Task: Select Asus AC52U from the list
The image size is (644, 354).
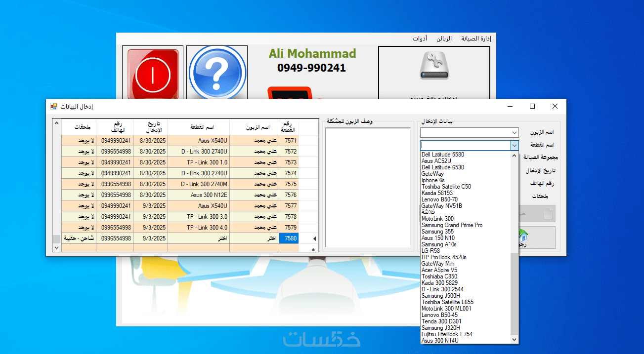Action: [436, 161]
